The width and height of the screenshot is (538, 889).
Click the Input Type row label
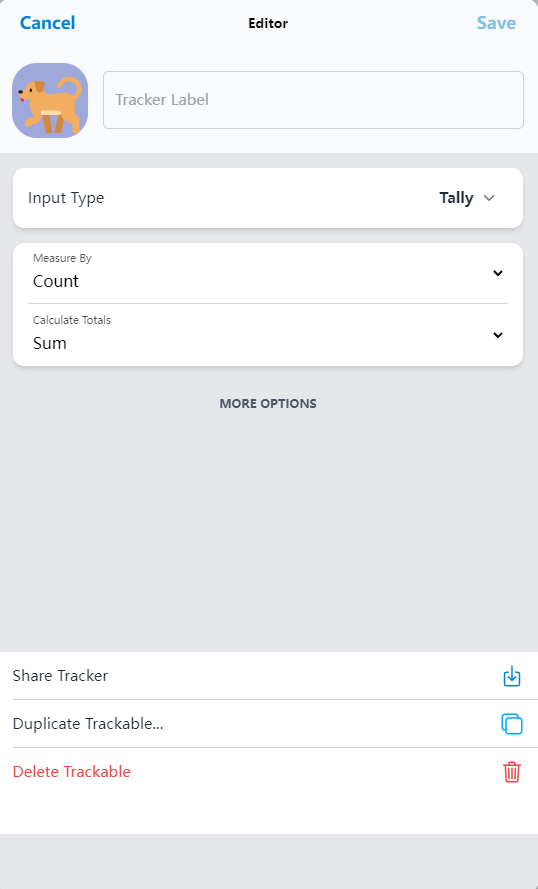coord(66,198)
